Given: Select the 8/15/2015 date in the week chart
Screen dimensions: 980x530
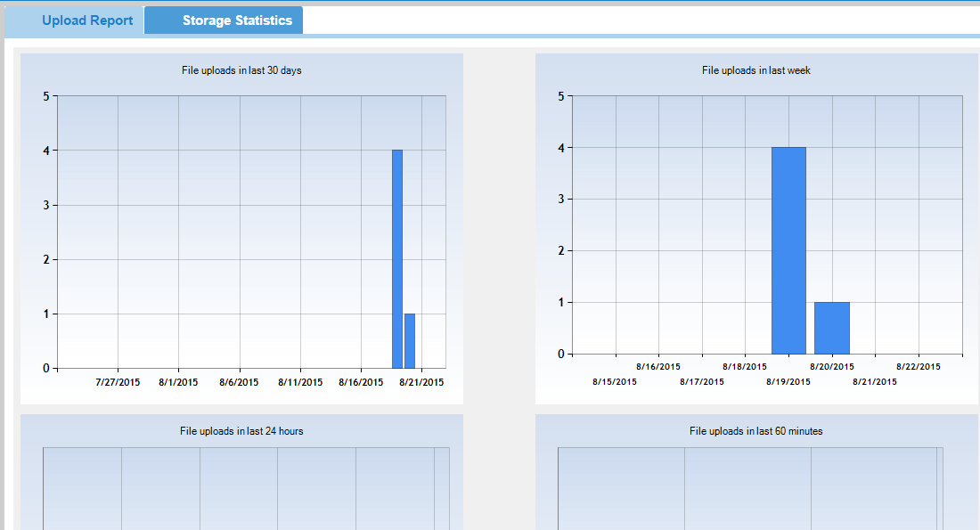Looking at the screenshot, I should coord(615,382).
